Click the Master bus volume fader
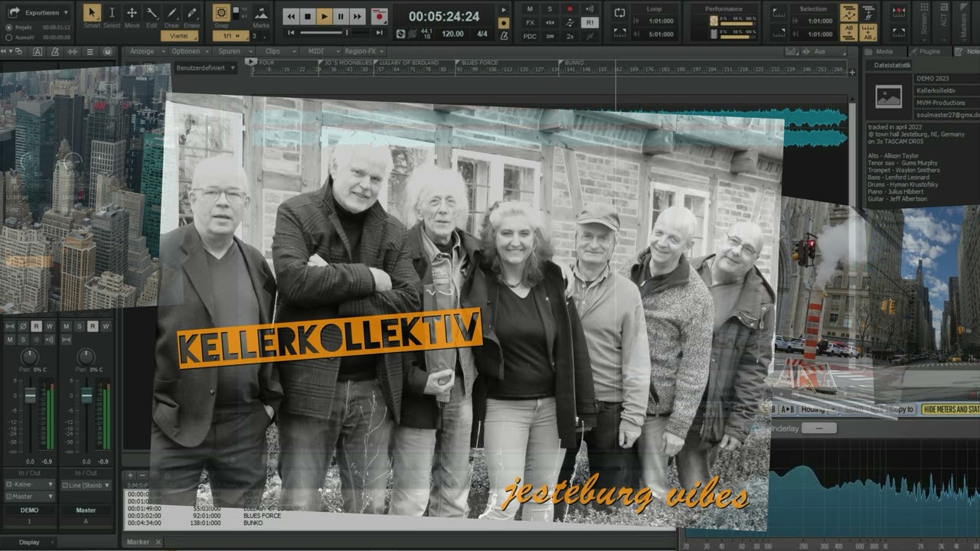 tap(87, 395)
